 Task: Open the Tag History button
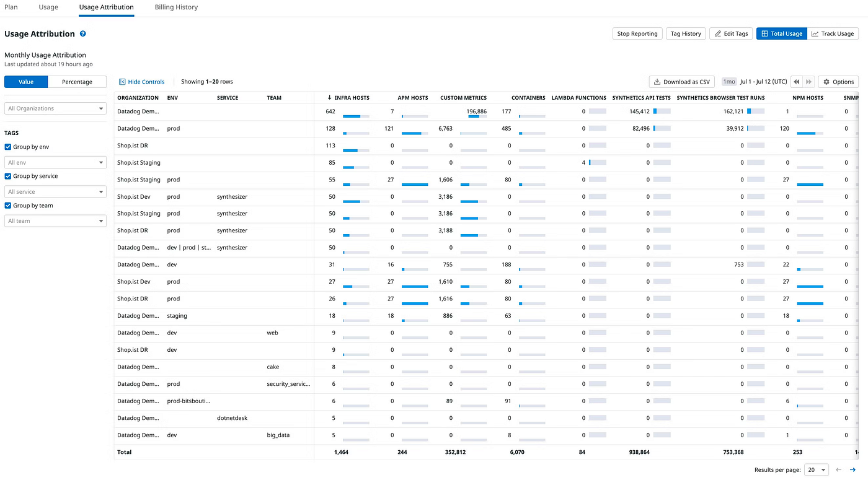point(686,34)
